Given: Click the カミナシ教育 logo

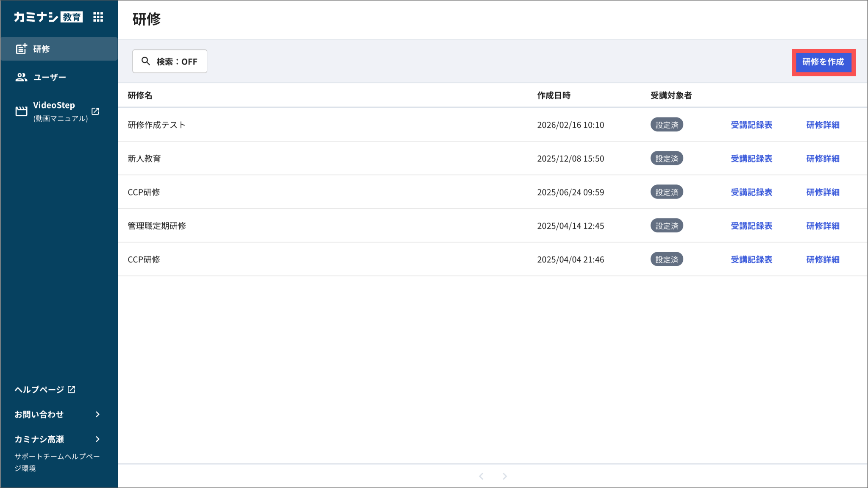Looking at the screenshot, I should click(48, 17).
